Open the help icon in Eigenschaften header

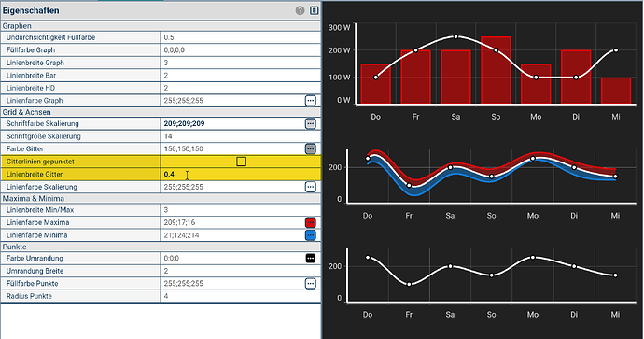(x=301, y=10)
